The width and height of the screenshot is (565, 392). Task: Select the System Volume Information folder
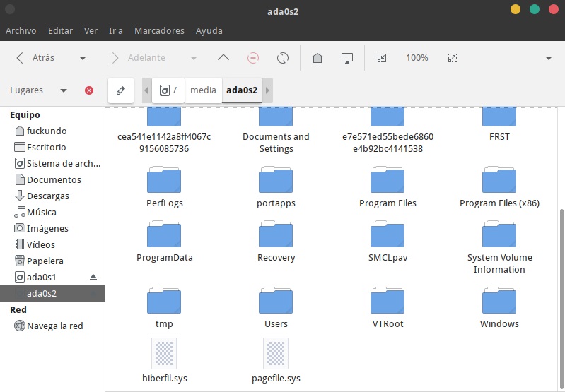coord(499,234)
